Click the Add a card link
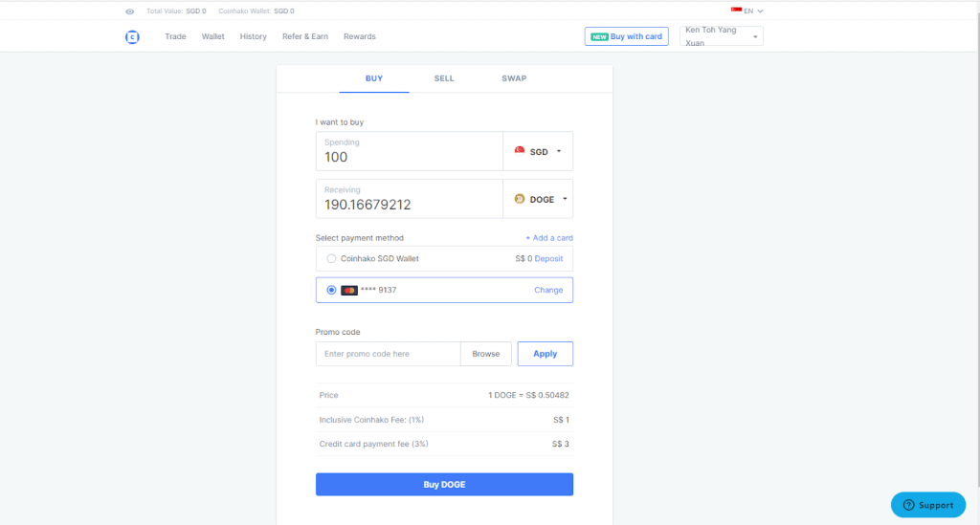 click(x=548, y=238)
